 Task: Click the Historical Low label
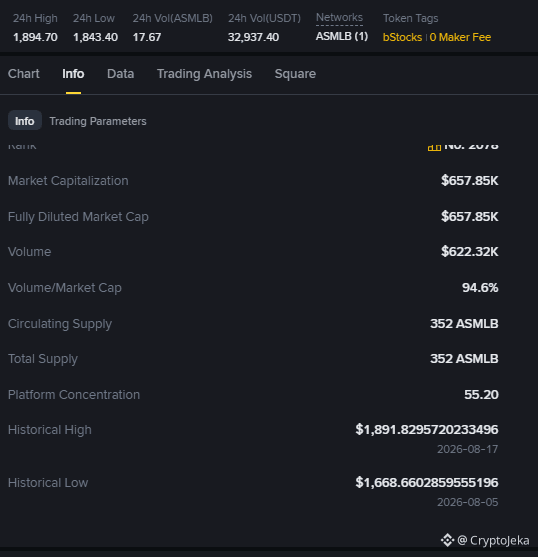pyautogui.click(x=48, y=483)
